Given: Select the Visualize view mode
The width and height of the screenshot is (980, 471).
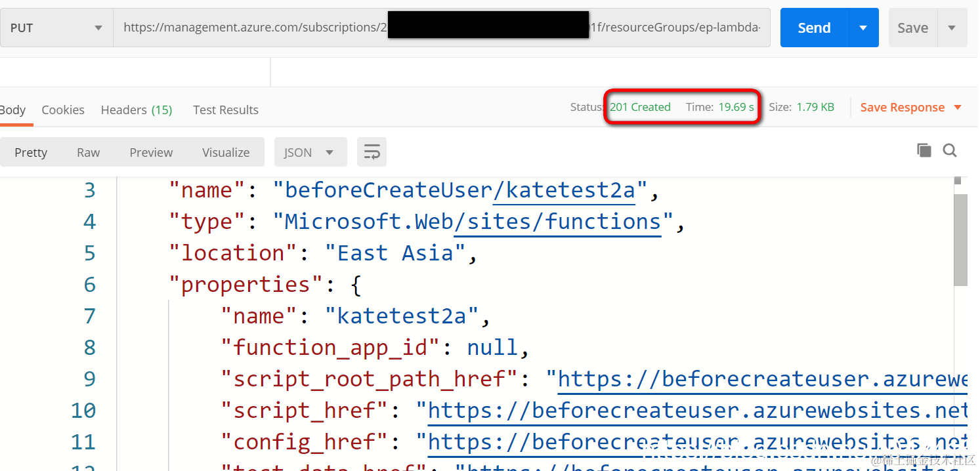Looking at the screenshot, I should click(x=226, y=152).
